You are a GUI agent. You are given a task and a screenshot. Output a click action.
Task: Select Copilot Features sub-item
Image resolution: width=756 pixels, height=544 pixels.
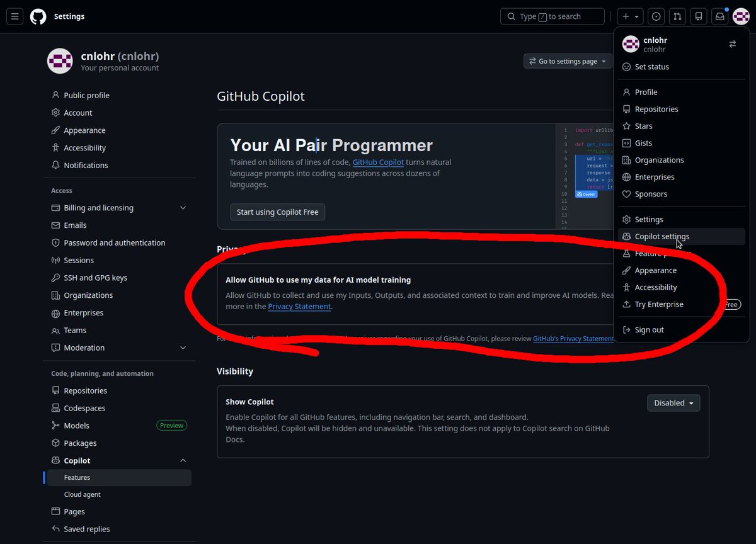click(120, 478)
